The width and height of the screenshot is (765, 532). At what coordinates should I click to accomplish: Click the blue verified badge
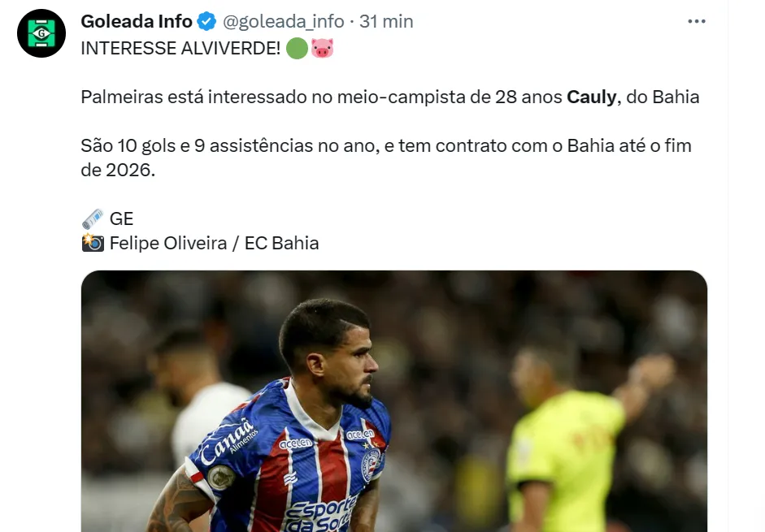click(207, 22)
